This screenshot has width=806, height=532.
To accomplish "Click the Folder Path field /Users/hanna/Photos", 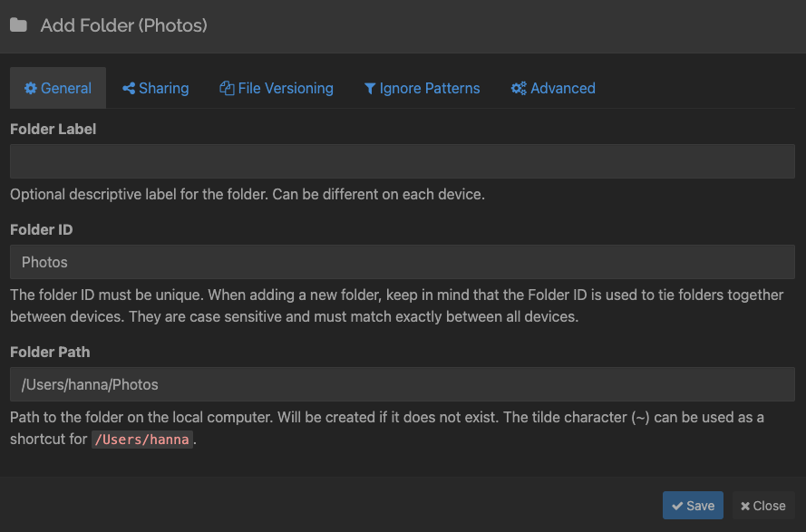I will click(403, 384).
